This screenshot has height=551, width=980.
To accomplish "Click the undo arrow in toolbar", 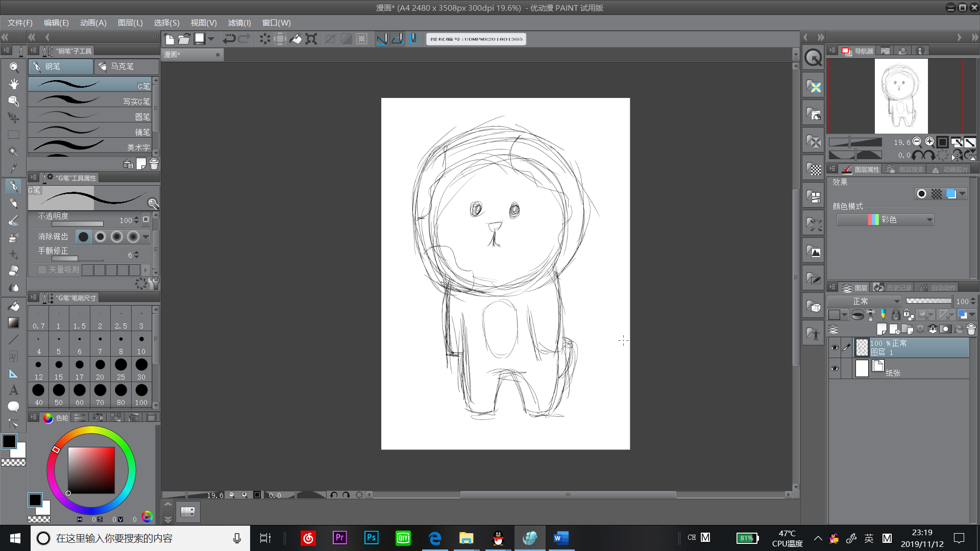I will pos(229,39).
